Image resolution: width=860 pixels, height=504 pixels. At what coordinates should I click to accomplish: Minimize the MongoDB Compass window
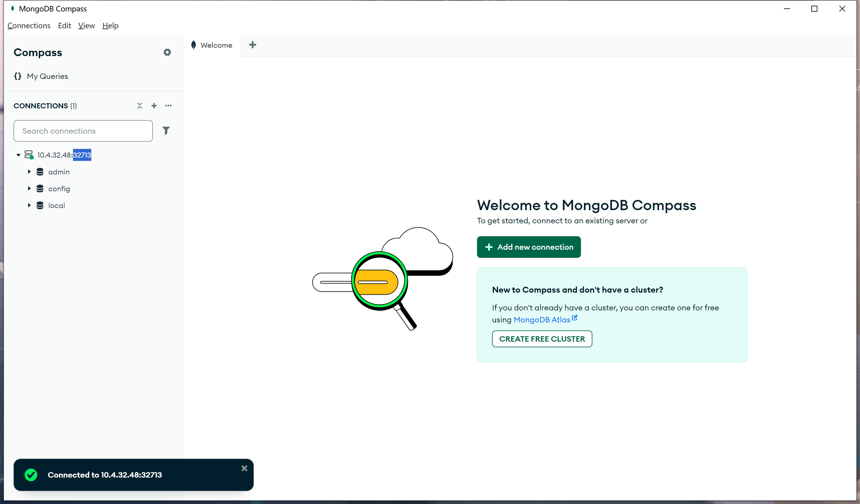pyautogui.click(x=787, y=8)
